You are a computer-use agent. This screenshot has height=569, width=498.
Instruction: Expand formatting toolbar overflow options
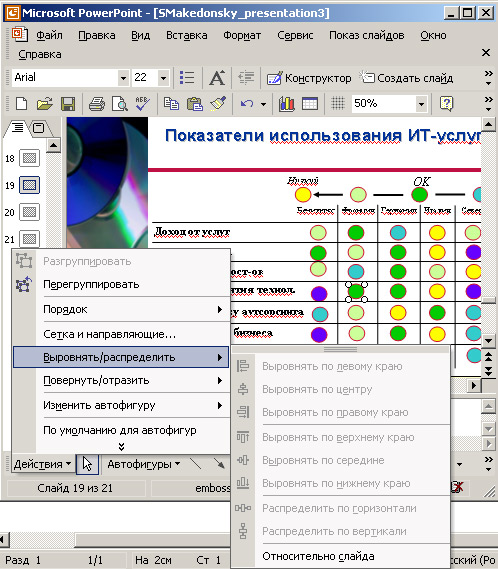(x=489, y=78)
